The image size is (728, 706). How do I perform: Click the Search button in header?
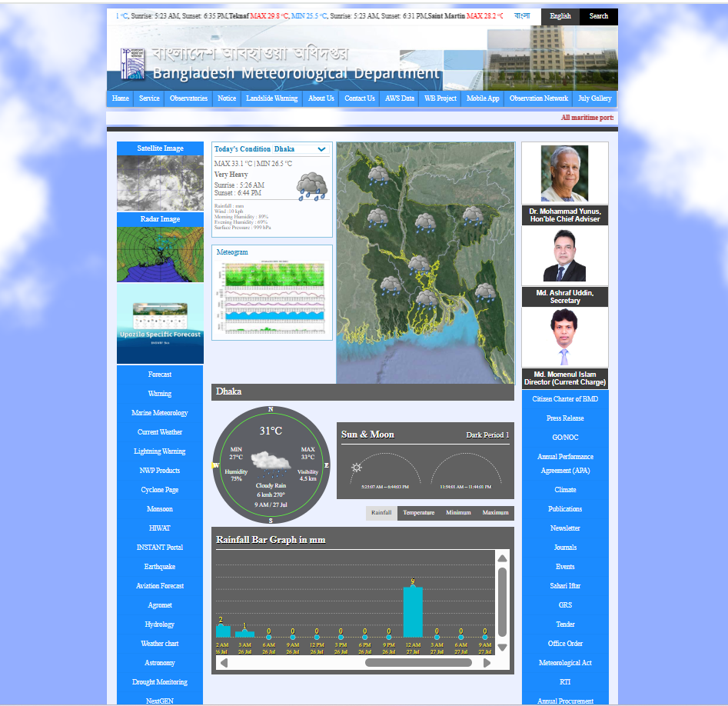point(598,16)
